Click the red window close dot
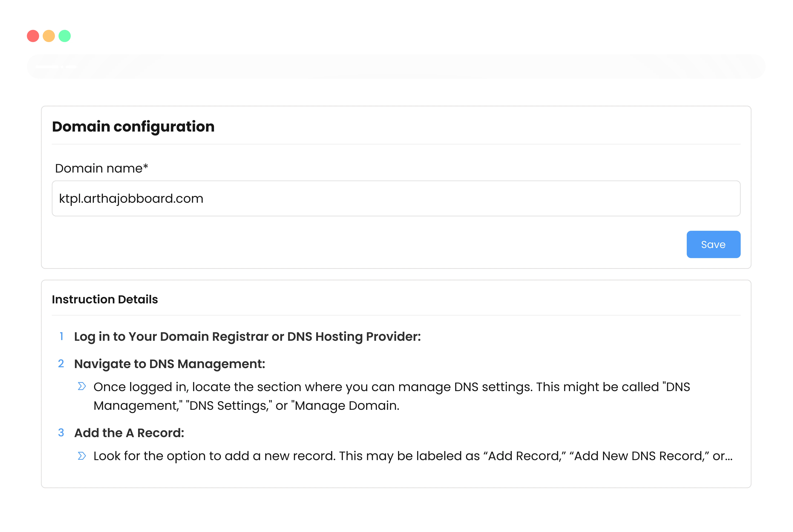793x532 pixels. click(33, 36)
